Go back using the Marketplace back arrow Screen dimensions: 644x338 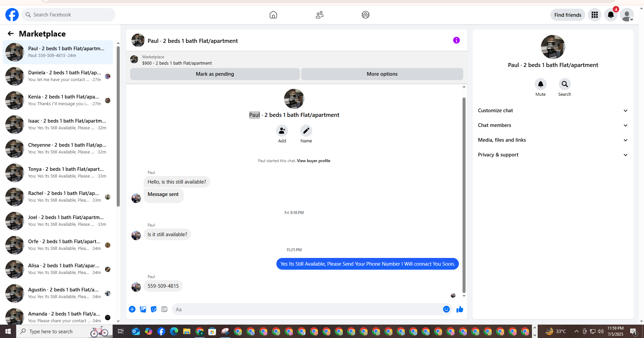(11, 33)
